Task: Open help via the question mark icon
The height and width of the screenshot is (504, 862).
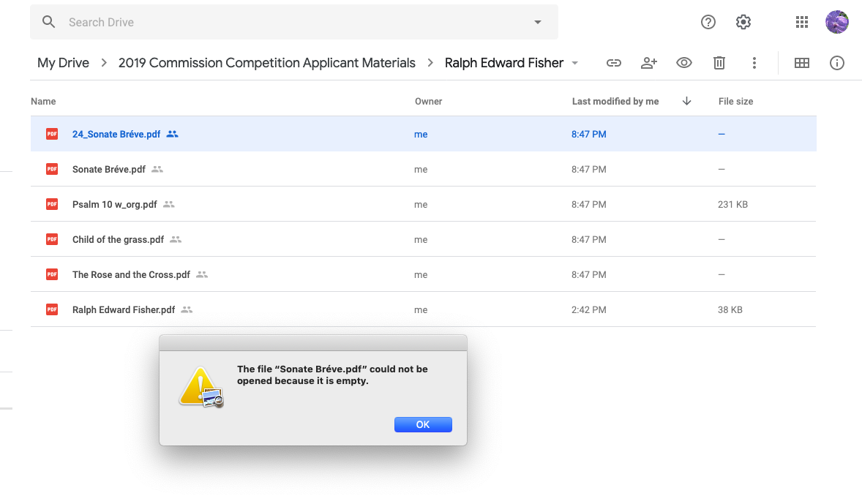Action: [708, 22]
